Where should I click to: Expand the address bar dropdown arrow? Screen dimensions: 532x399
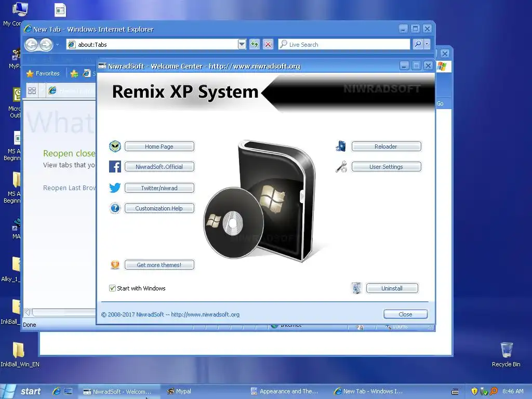point(242,45)
